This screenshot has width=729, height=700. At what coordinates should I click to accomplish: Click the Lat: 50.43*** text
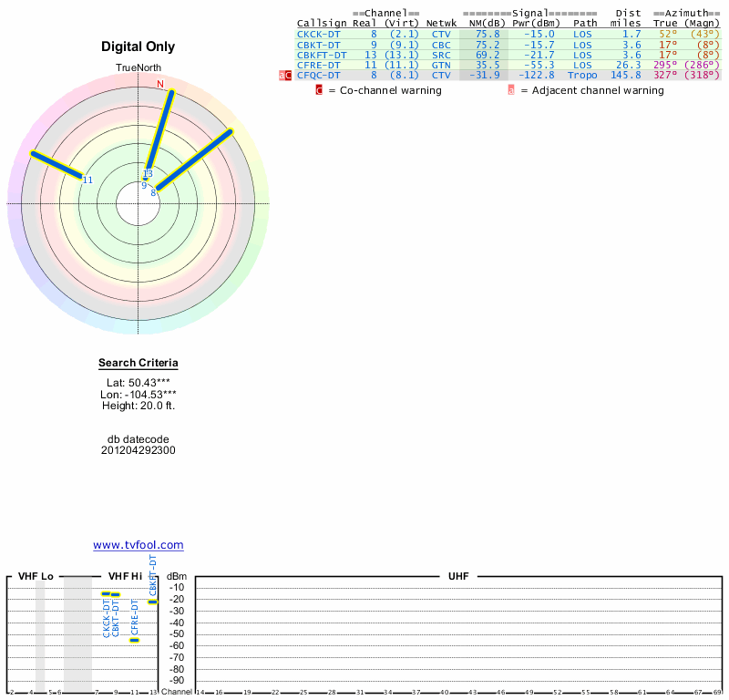tap(139, 383)
